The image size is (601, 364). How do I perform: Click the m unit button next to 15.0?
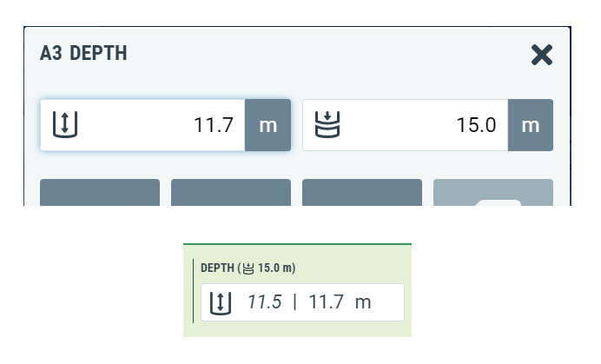tap(531, 125)
